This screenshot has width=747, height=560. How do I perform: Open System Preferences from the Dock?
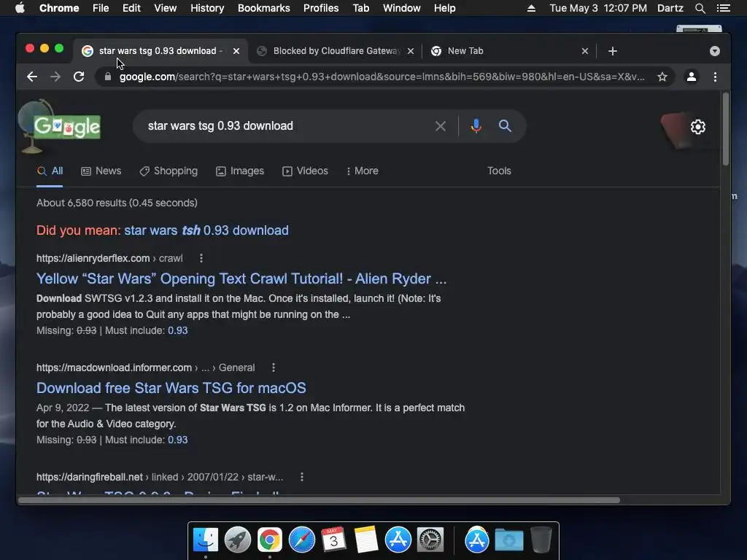(x=430, y=540)
